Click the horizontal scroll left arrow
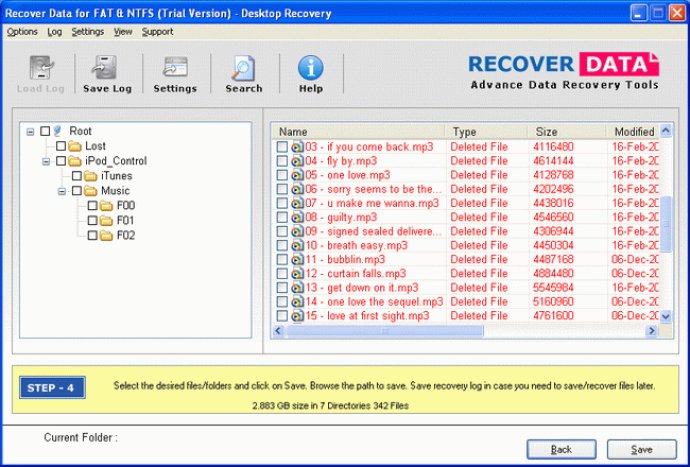Image resolution: width=690 pixels, height=467 pixels. coord(278,331)
